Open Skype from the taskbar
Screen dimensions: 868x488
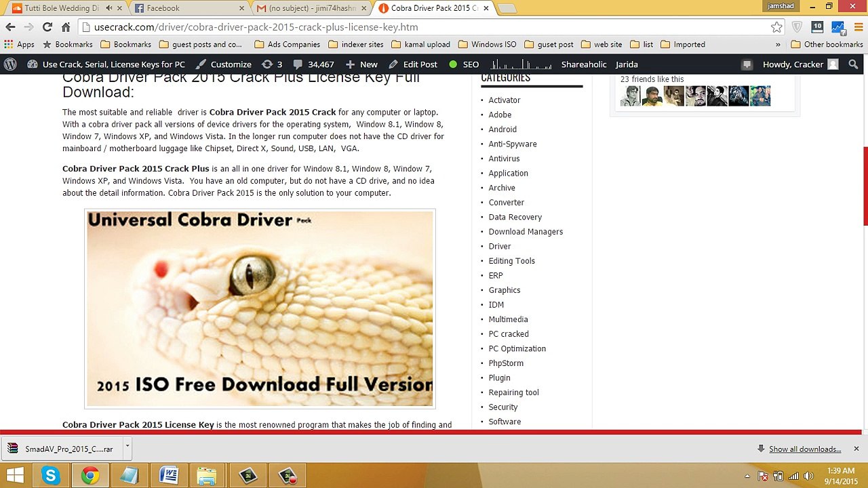[x=51, y=476]
